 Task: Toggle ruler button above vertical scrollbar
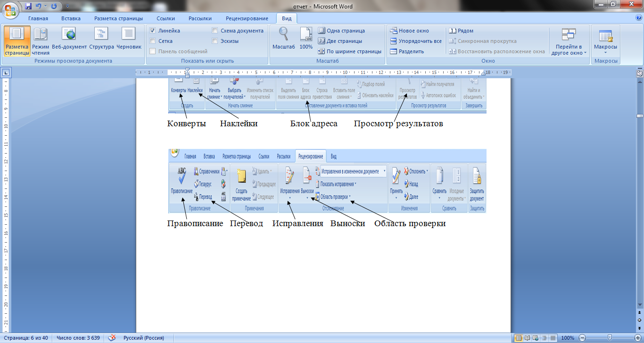(x=640, y=73)
